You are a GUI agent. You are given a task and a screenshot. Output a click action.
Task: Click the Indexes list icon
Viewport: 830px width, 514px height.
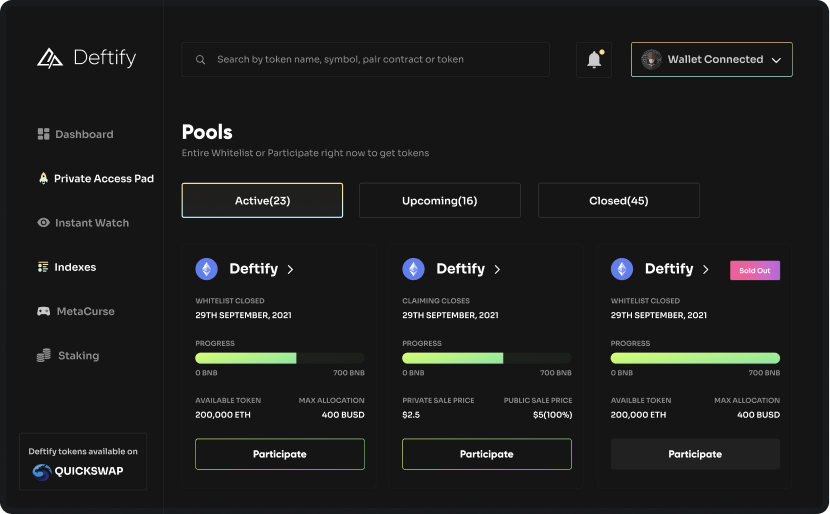pyautogui.click(x=43, y=267)
